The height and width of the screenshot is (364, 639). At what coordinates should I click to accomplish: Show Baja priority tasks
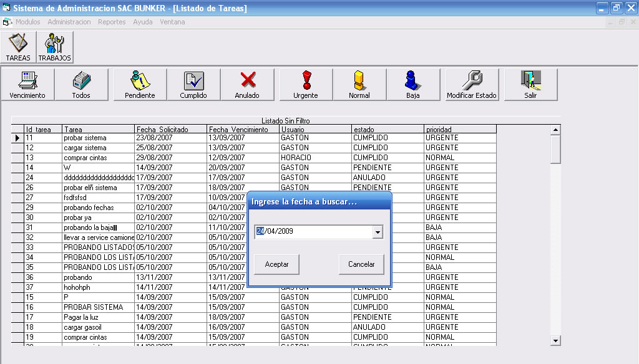click(412, 85)
